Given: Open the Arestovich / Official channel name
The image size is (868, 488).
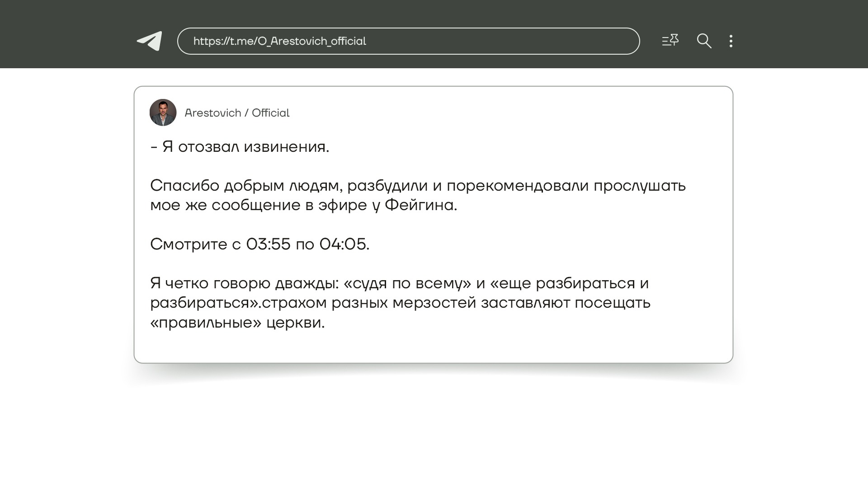Looking at the screenshot, I should [x=237, y=113].
